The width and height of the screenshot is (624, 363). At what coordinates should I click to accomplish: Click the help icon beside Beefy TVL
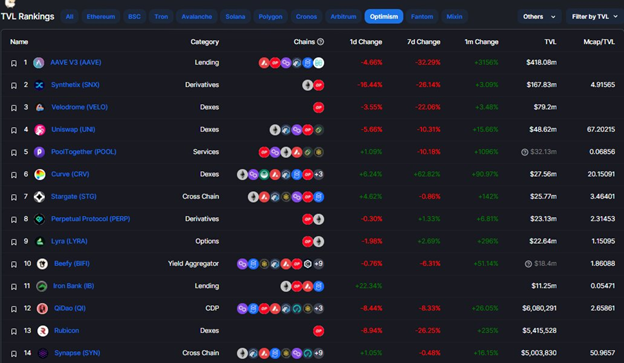528,264
